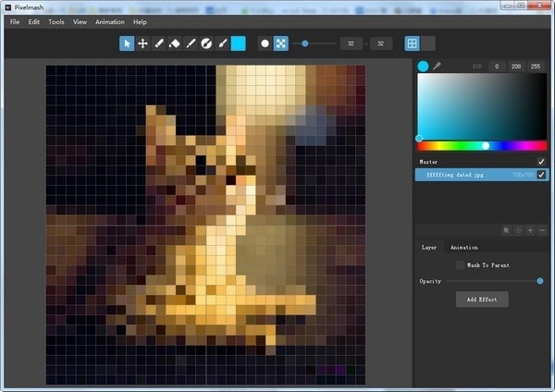
Task: Select the pointer selection tool
Action: 127,43
